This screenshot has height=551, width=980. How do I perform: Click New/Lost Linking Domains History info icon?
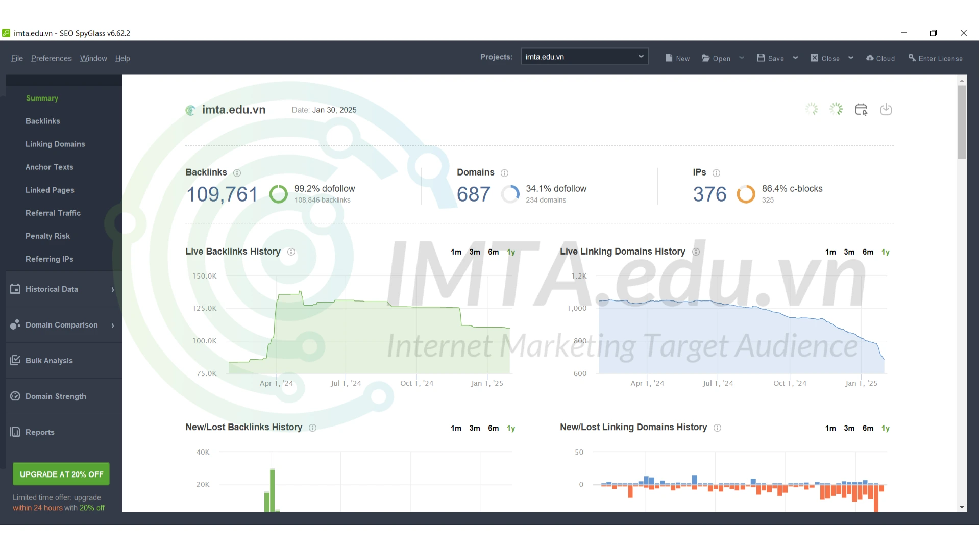click(x=717, y=428)
